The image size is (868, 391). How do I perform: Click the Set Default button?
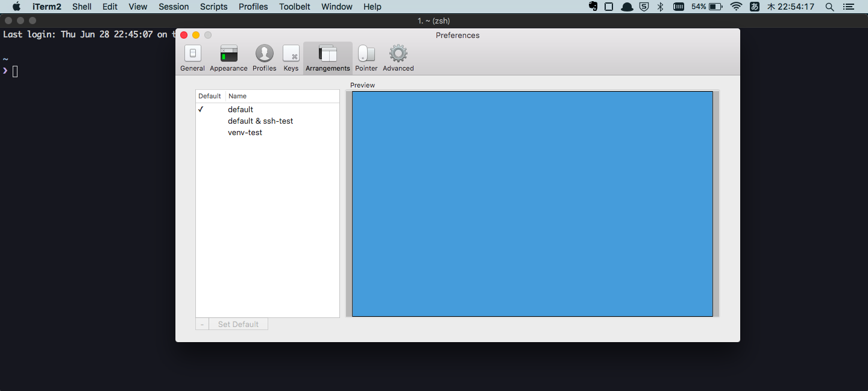pos(238,324)
